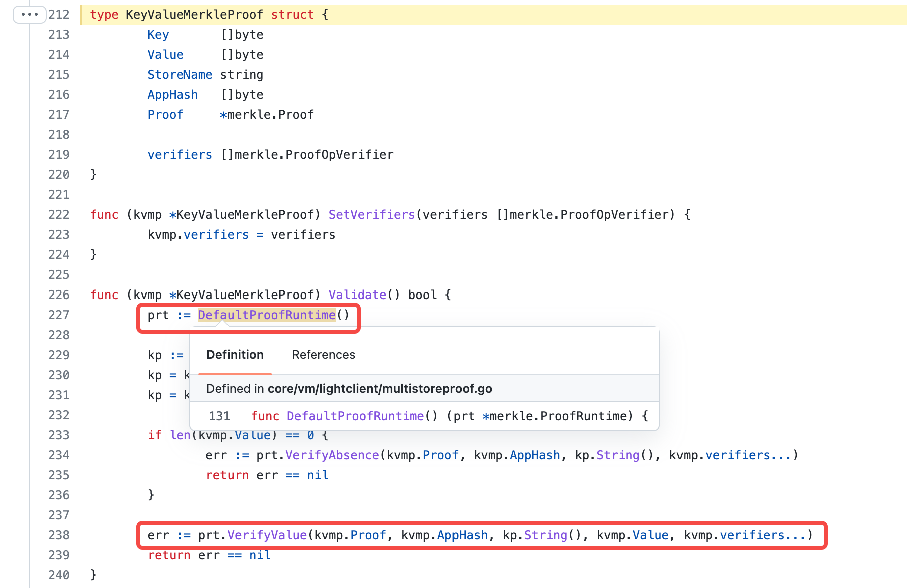Viewport: 907px width, 588px height.
Task: Click SetVerifiers function name
Action: click(371, 215)
